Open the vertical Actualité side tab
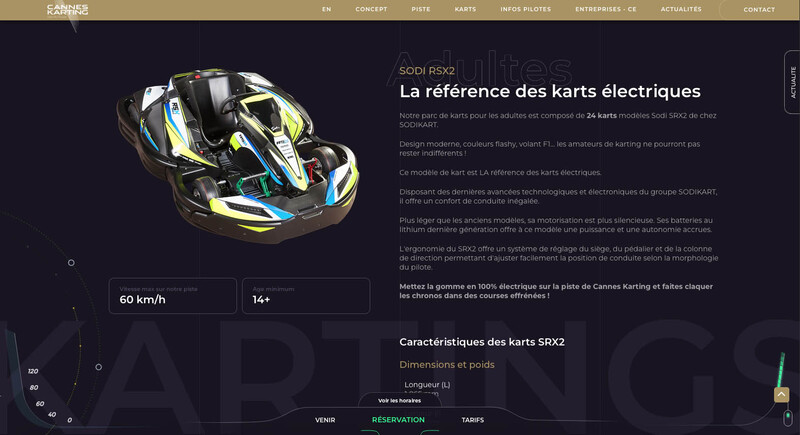 point(792,82)
